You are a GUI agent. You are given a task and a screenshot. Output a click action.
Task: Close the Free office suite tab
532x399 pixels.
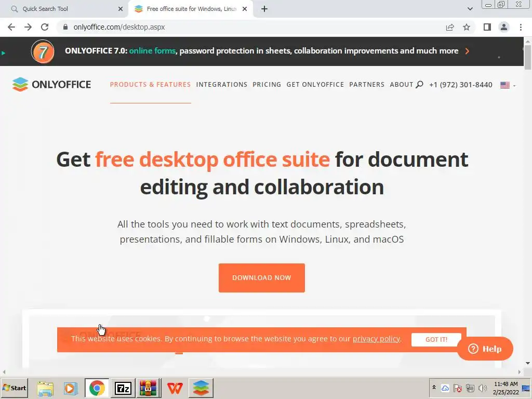245,9
